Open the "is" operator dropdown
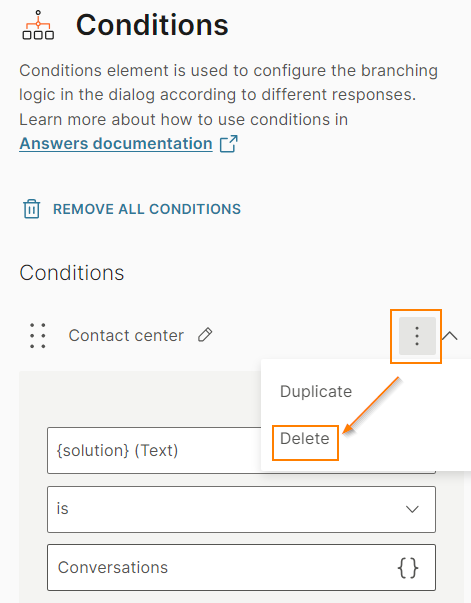The width and height of the screenshot is (471, 603). 241,510
